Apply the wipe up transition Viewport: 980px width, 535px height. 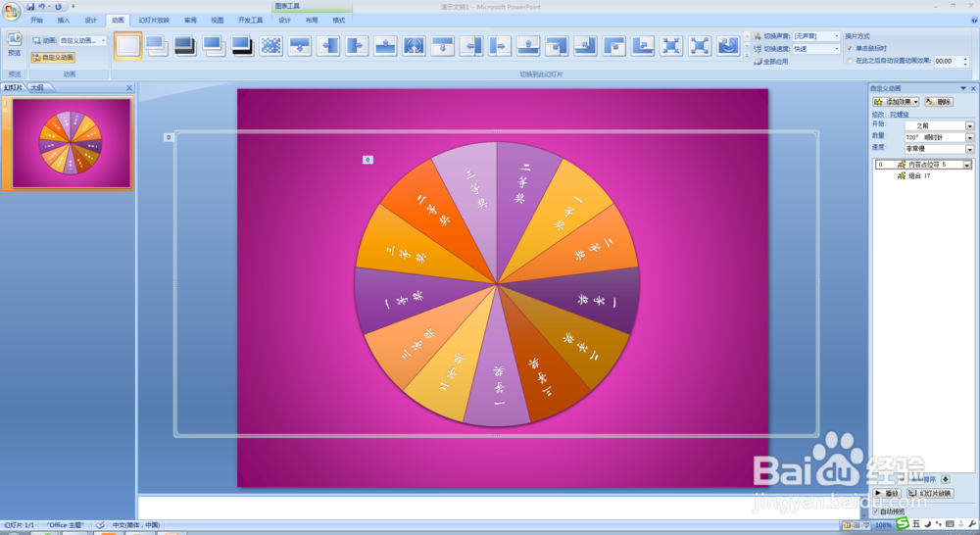[385, 46]
